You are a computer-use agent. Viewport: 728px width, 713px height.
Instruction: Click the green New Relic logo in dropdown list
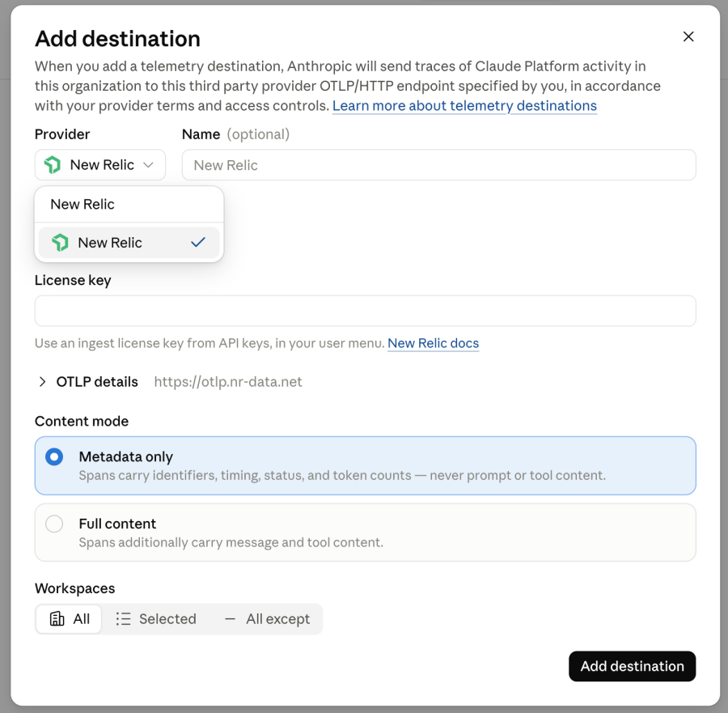tap(61, 243)
